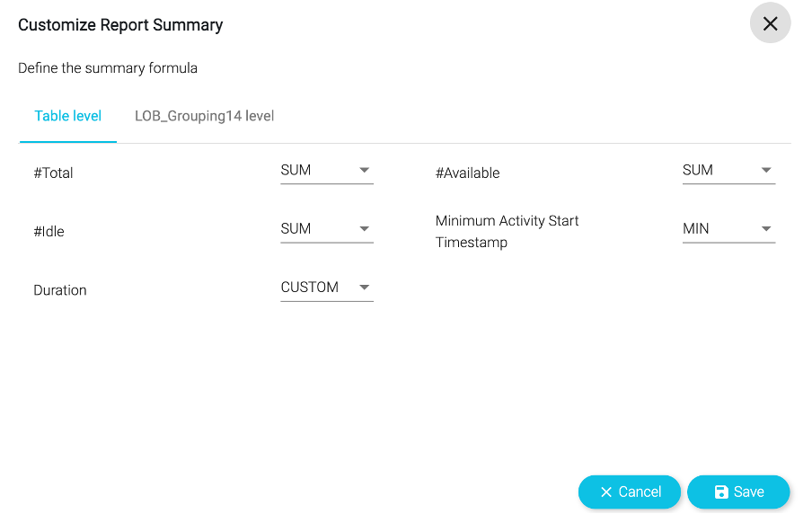Switch to the Table level tab
The width and height of the screenshot is (812, 514).
click(x=68, y=116)
